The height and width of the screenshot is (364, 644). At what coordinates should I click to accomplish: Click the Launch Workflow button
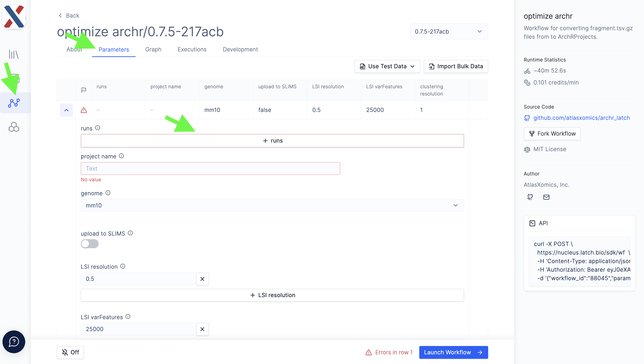pos(454,352)
